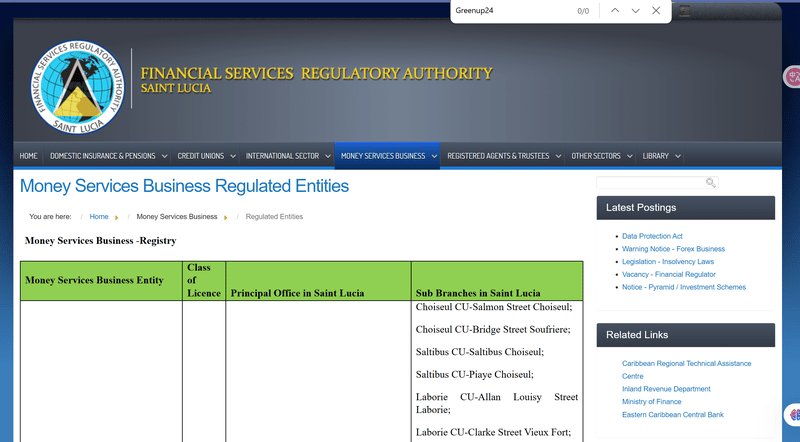Click the Related Links panel header
The height and width of the screenshot is (442, 800).
coord(686,335)
